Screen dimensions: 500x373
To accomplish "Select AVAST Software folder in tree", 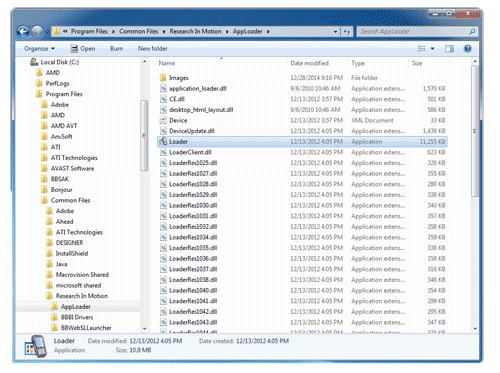I will pos(68,168).
